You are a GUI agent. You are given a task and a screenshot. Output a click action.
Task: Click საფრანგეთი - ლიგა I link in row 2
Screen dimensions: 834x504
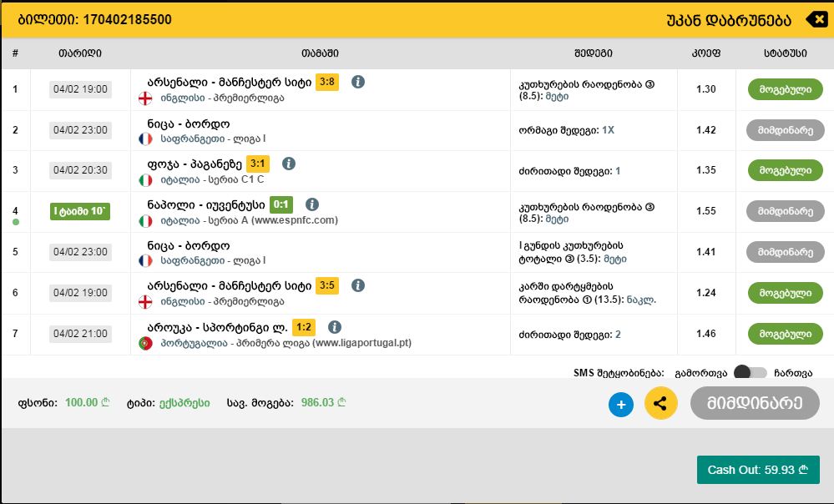point(213,139)
